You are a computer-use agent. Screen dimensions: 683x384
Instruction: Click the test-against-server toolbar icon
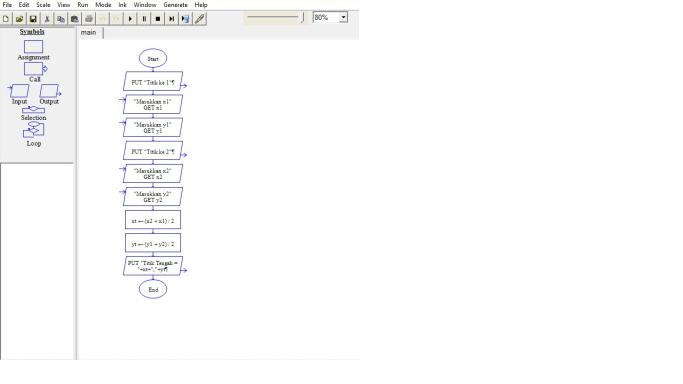[186, 19]
